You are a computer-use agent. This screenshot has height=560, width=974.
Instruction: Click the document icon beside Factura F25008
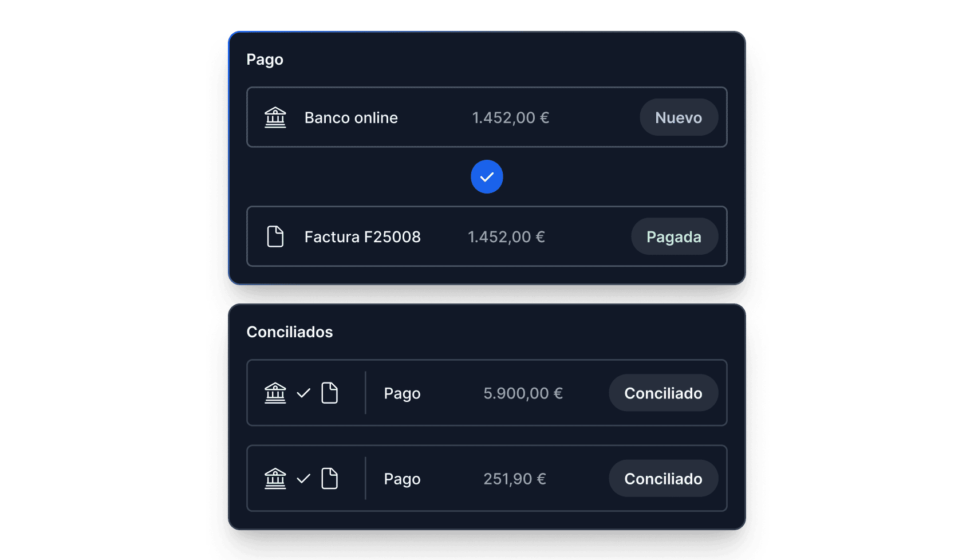tap(275, 236)
